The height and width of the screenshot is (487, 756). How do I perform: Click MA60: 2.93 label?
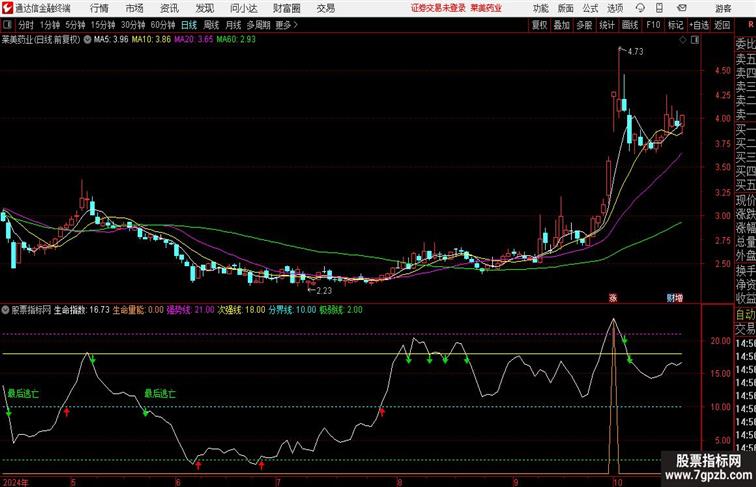[x=236, y=40]
